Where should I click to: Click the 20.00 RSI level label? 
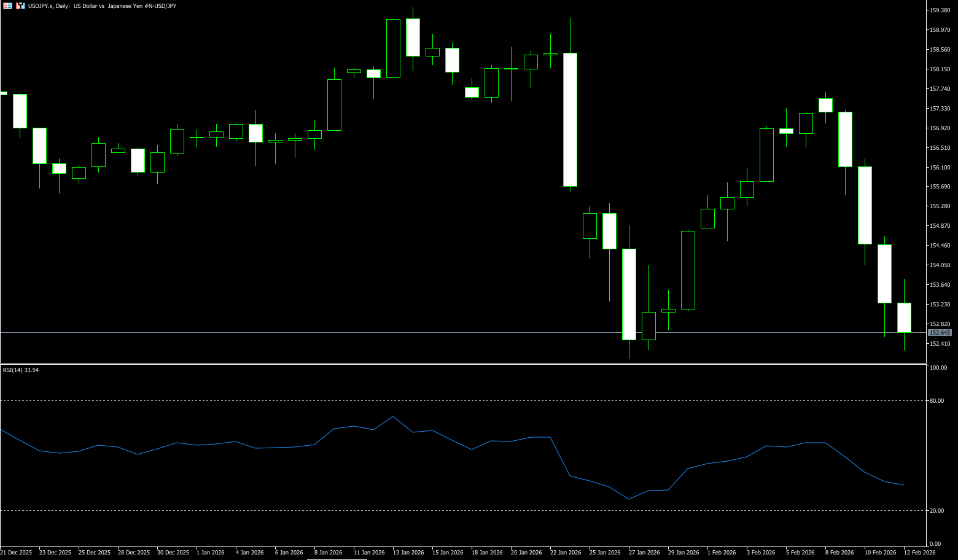[x=937, y=511]
